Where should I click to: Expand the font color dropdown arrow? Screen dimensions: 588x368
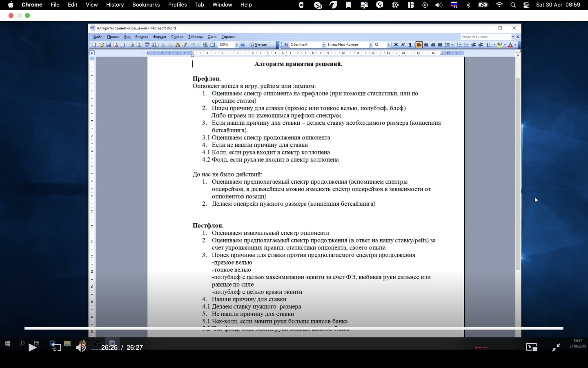pyautogui.click(x=515, y=45)
